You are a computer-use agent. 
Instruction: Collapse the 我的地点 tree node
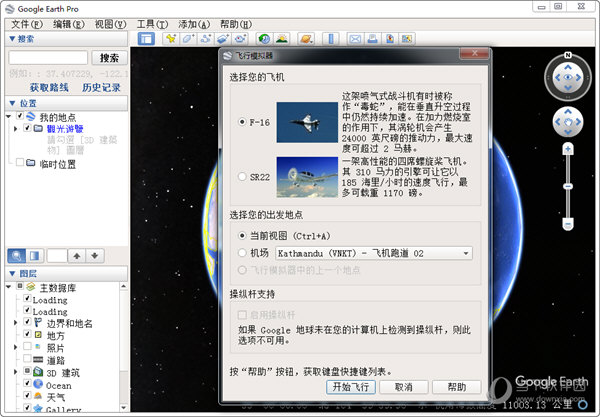point(8,116)
